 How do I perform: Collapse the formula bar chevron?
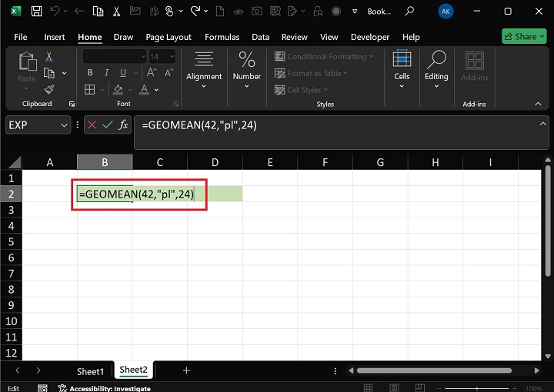coord(542,124)
